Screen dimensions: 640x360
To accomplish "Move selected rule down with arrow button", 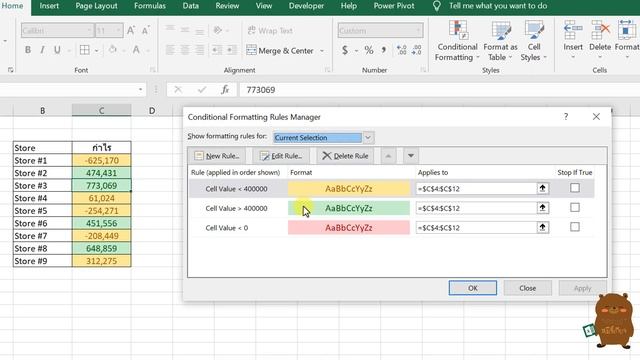I will 411,156.
